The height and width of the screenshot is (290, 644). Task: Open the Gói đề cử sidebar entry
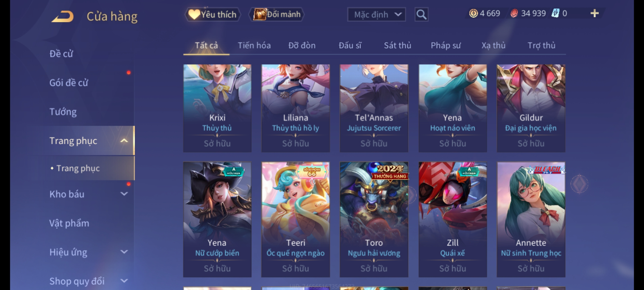(x=69, y=83)
